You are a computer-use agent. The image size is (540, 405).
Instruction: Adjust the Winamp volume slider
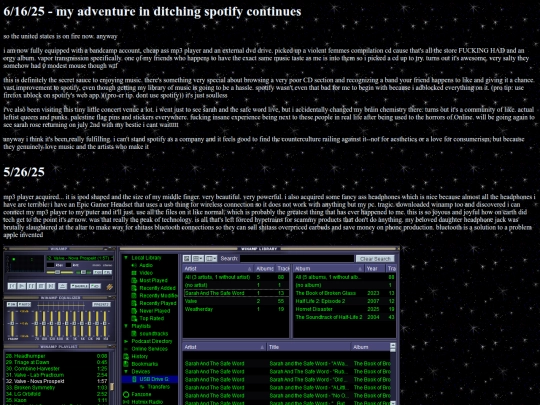tap(60, 272)
